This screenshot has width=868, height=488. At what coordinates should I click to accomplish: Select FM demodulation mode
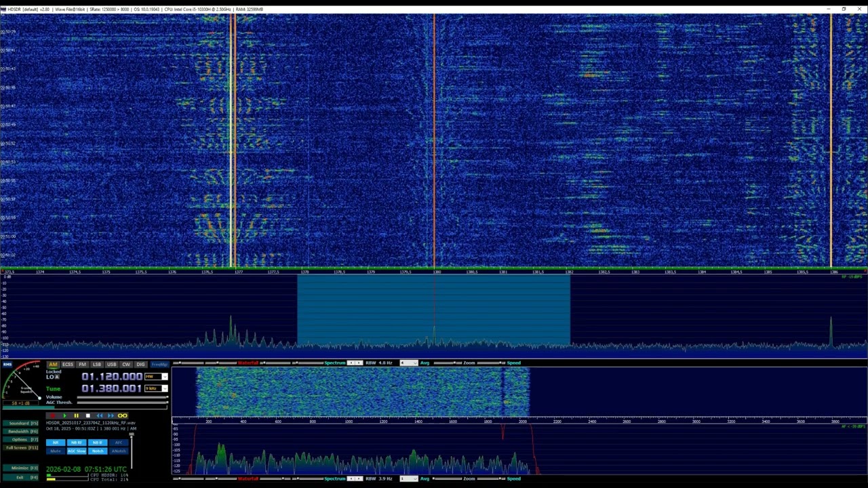coord(82,365)
